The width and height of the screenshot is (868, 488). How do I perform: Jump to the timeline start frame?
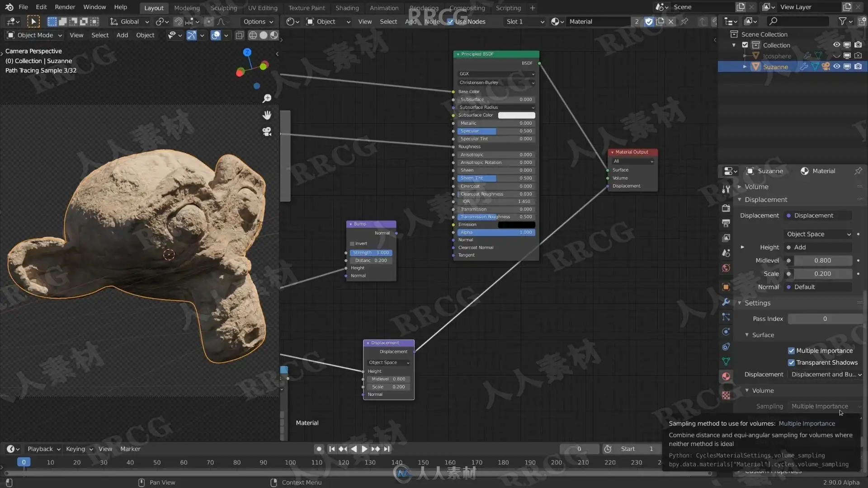332,449
